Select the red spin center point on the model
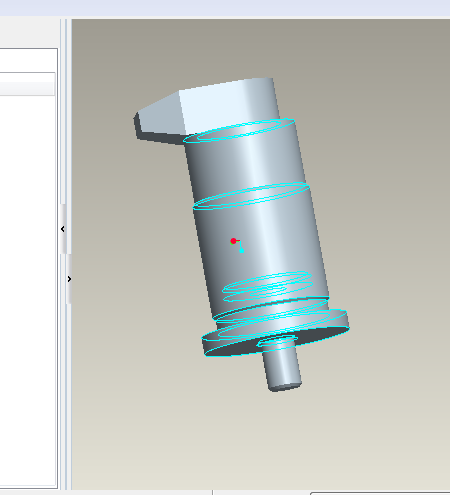Image resolution: width=450 pixels, height=495 pixels. point(233,241)
